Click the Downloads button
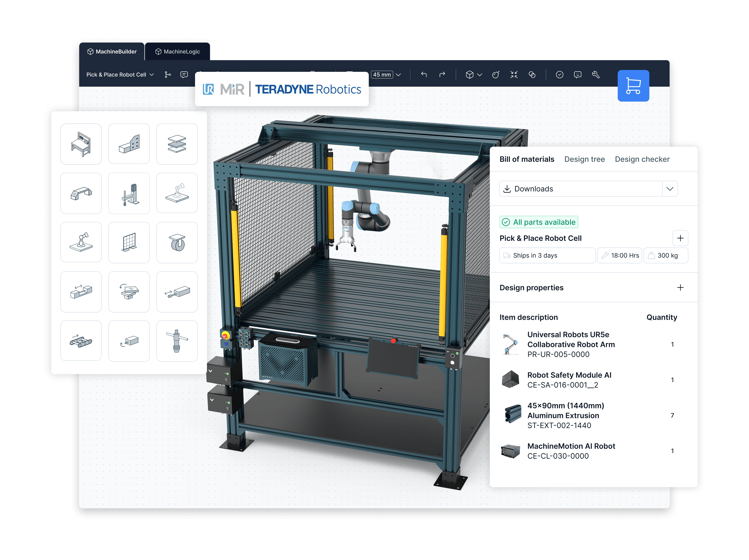Viewport: 749px width, 560px height. (x=581, y=189)
